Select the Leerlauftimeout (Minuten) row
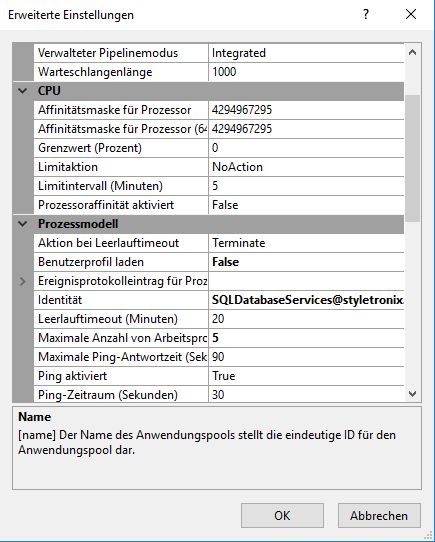435x542 pixels. click(x=219, y=319)
